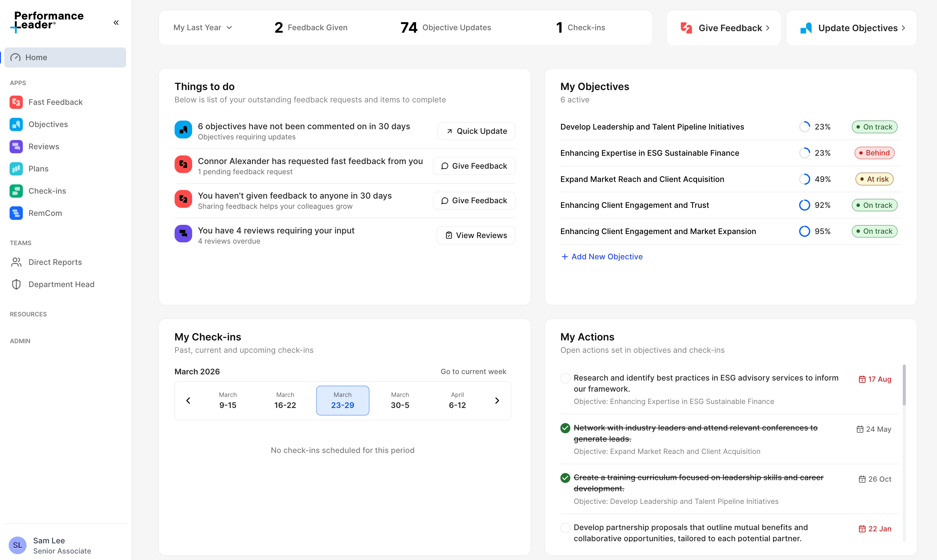Image resolution: width=937 pixels, height=560 pixels.
Task: Open the Objectives app icon
Action: tap(16, 124)
